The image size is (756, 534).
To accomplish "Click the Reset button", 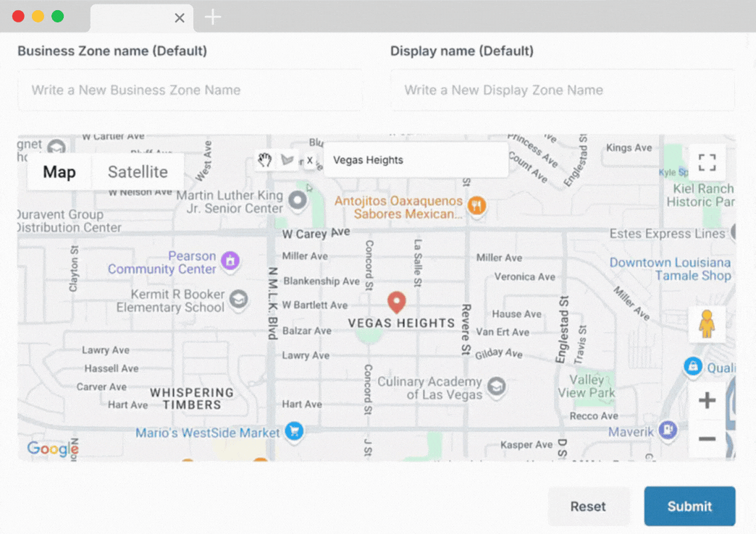I will (588, 506).
